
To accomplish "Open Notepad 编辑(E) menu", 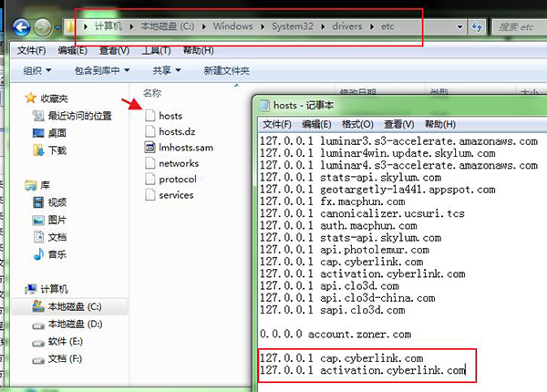I will coord(316,125).
